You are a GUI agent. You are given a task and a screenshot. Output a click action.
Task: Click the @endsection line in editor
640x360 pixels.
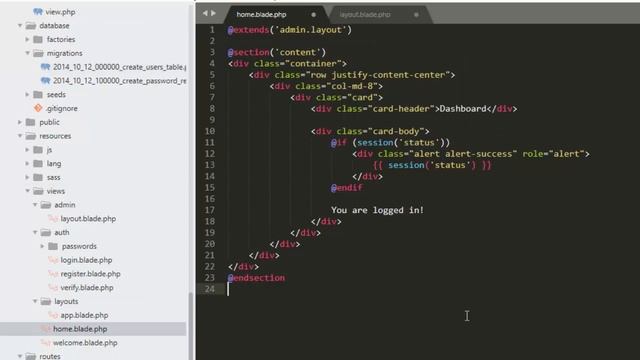coord(256,278)
